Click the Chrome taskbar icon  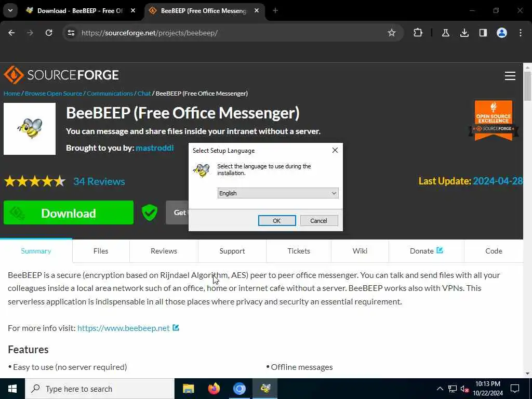239,389
